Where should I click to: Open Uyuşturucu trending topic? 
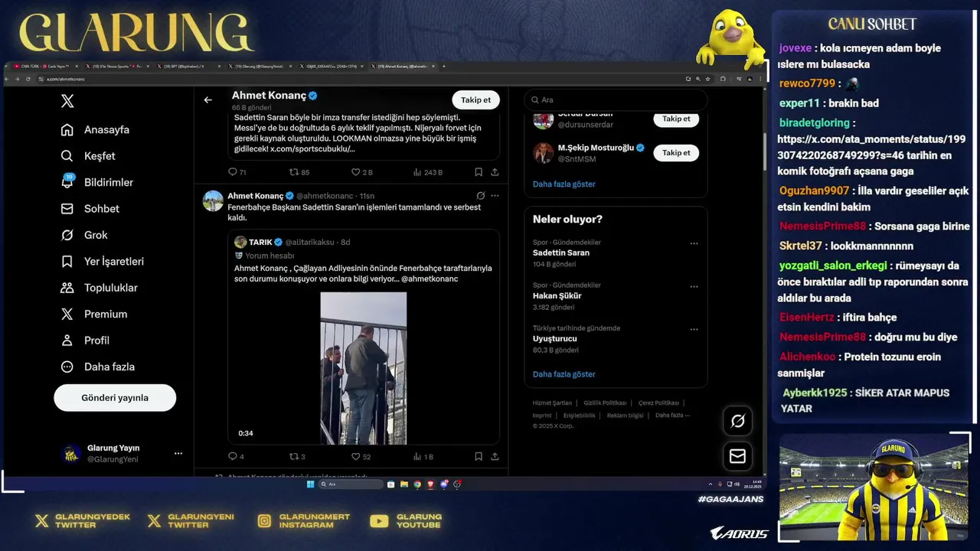pos(555,338)
